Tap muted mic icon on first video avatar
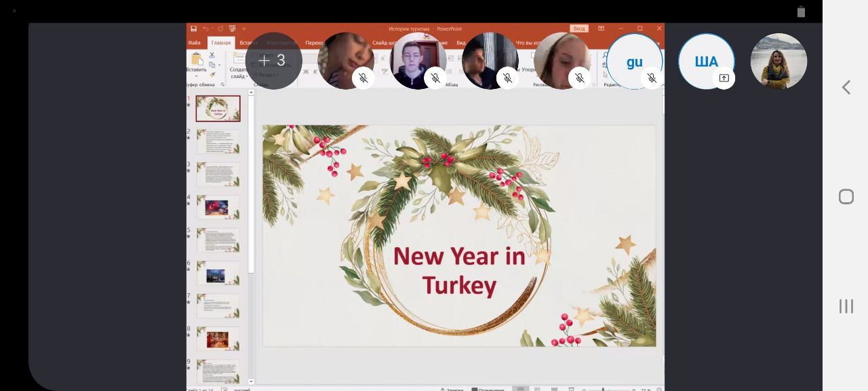Screen dimensions: 868x391 (x=363, y=79)
